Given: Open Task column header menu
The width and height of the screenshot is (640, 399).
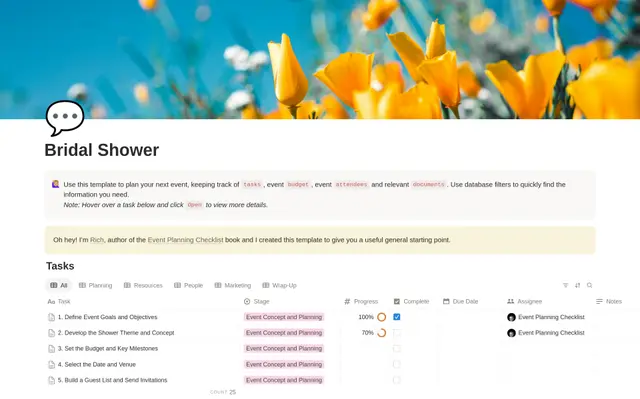Looking at the screenshot, I should point(59,302).
